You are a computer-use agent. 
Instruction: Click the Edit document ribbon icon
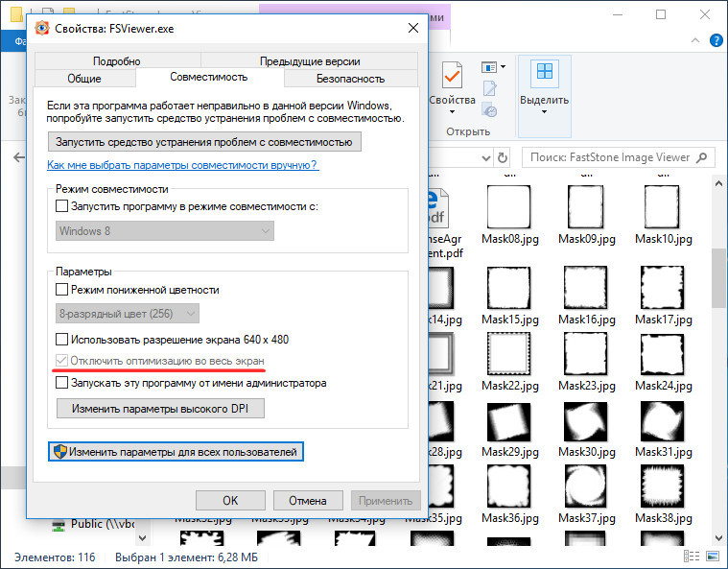pyautogui.click(x=489, y=88)
